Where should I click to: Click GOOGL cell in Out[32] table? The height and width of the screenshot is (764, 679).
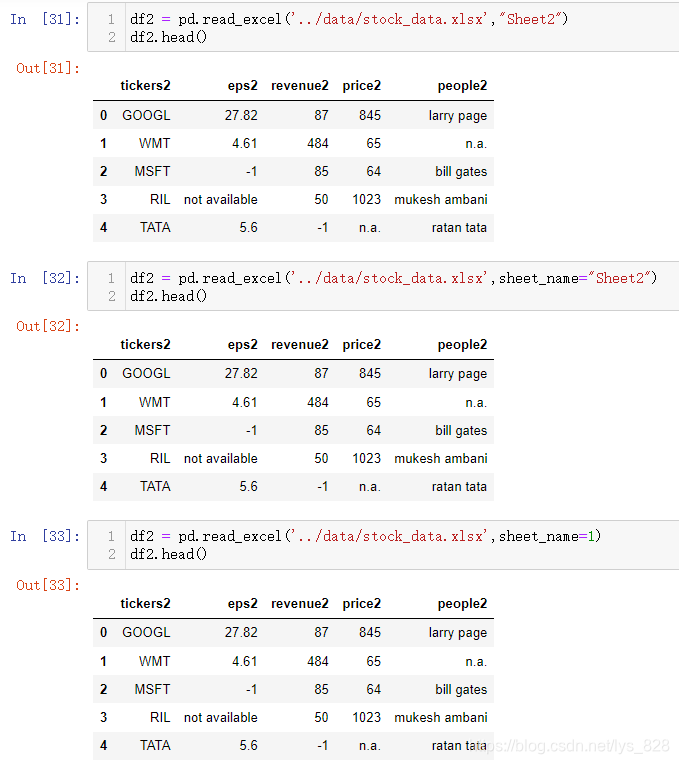click(x=146, y=374)
